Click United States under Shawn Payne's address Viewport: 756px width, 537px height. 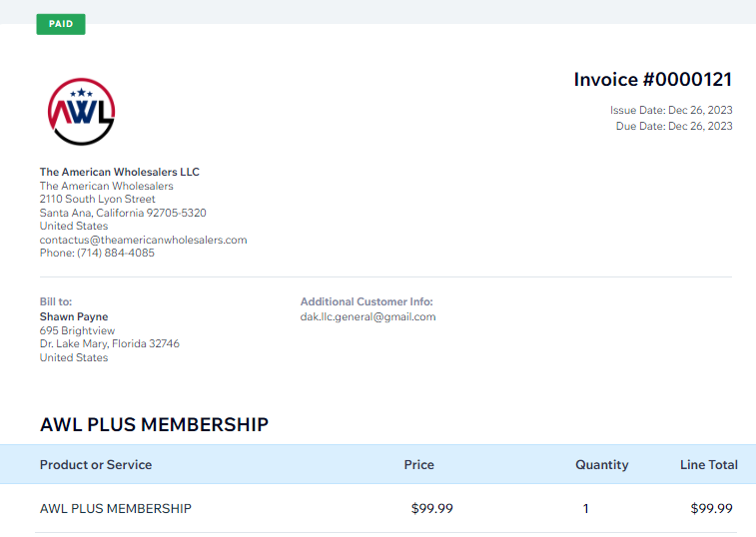pyautogui.click(x=74, y=357)
